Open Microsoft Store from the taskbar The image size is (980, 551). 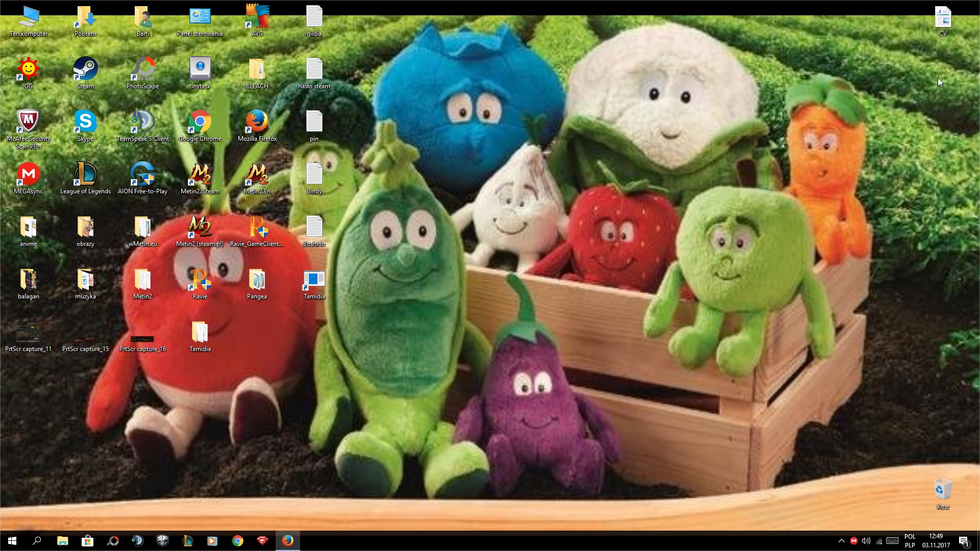pos(87,541)
